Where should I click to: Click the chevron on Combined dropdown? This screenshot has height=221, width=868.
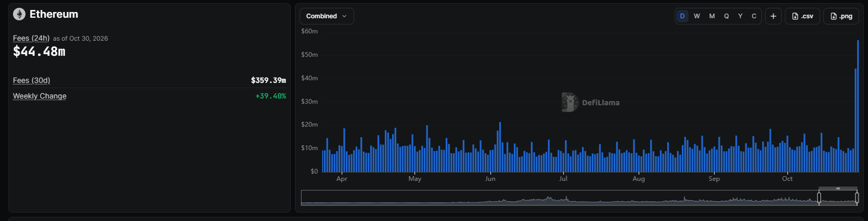344,16
